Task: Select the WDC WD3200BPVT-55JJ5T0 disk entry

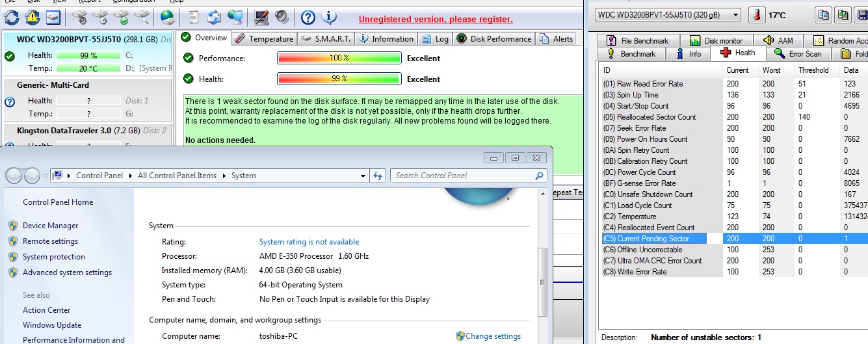Action: (88, 53)
